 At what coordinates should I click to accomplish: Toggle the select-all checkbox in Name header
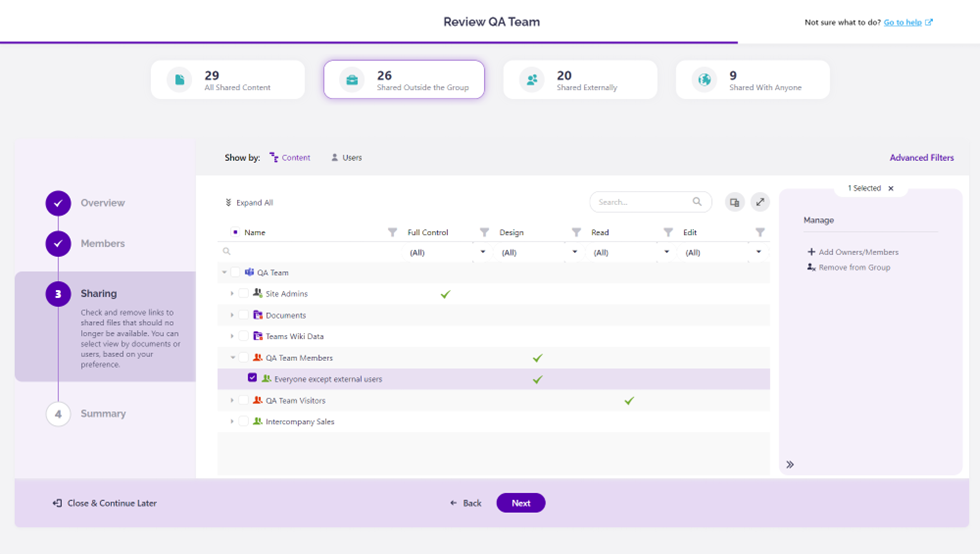(x=235, y=232)
